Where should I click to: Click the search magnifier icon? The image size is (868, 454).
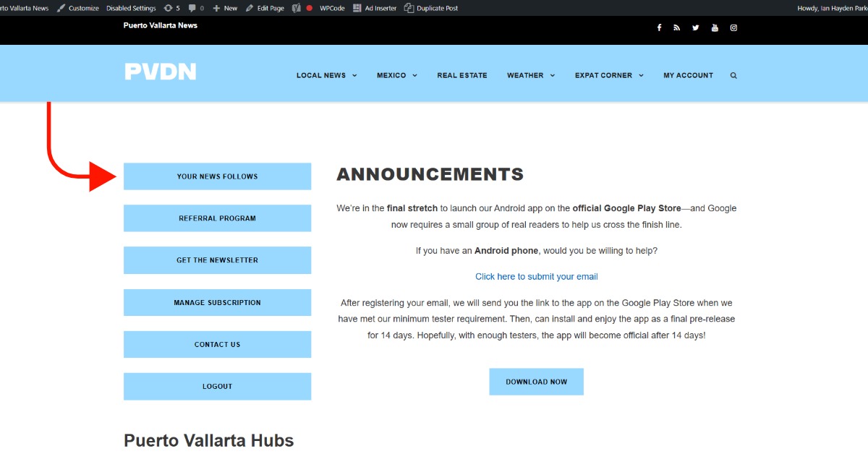tap(733, 75)
